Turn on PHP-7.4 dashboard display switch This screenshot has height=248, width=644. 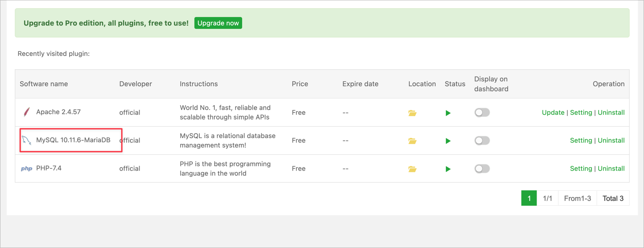click(482, 169)
